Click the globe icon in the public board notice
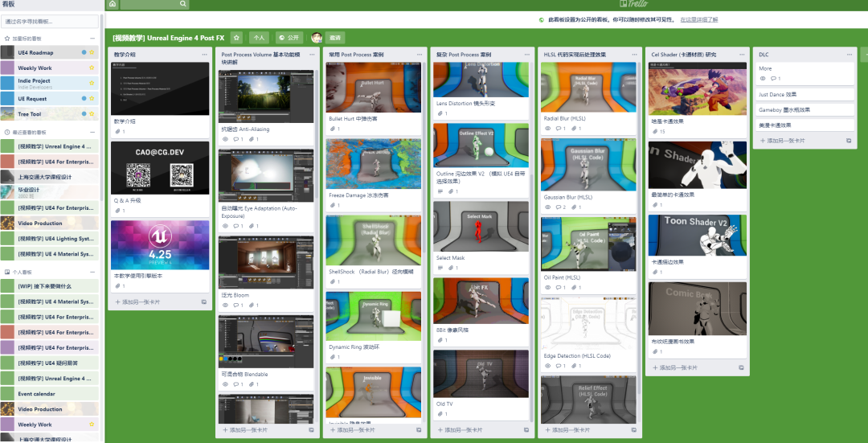This screenshot has height=443, width=868. [542, 20]
